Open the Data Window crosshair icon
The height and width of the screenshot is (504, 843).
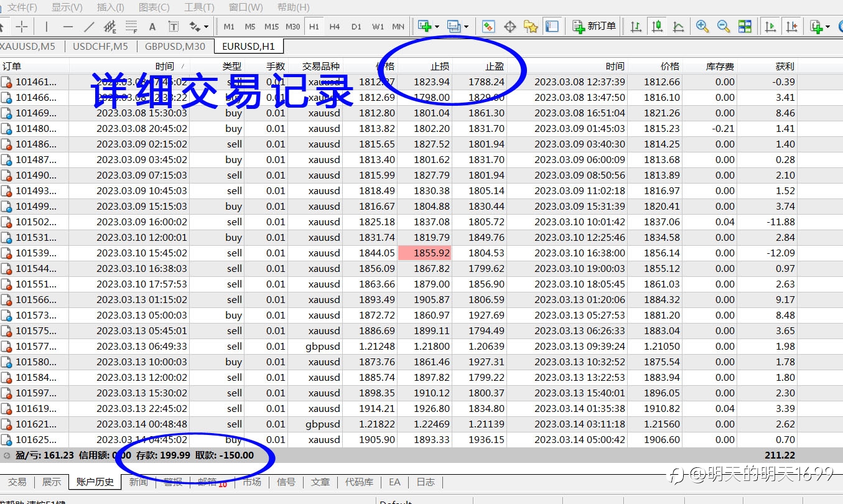[510, 26]
